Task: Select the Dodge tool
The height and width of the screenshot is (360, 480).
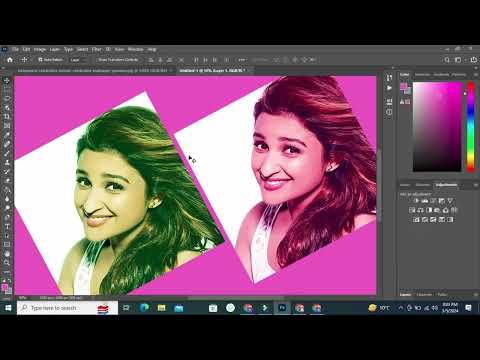Action: [7, 208]
